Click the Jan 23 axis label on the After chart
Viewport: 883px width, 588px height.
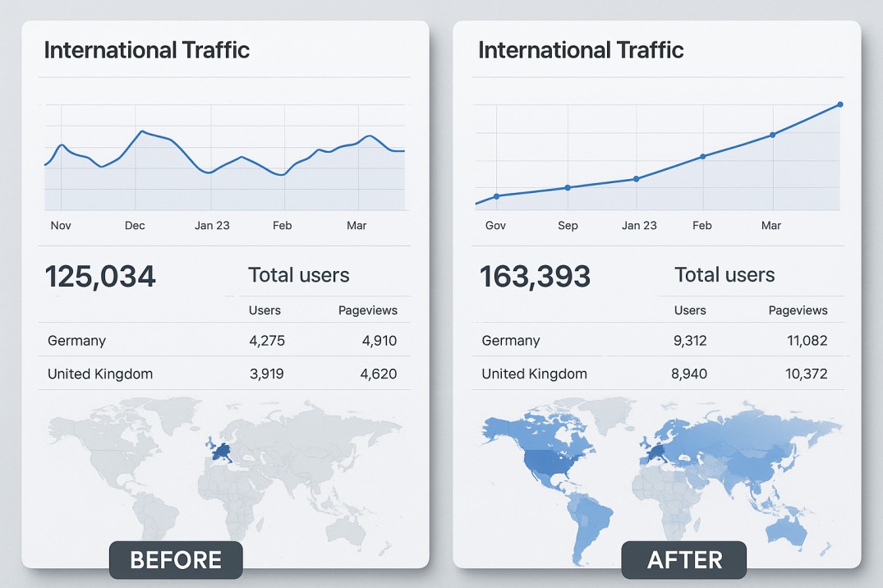(x=639, y=226)
